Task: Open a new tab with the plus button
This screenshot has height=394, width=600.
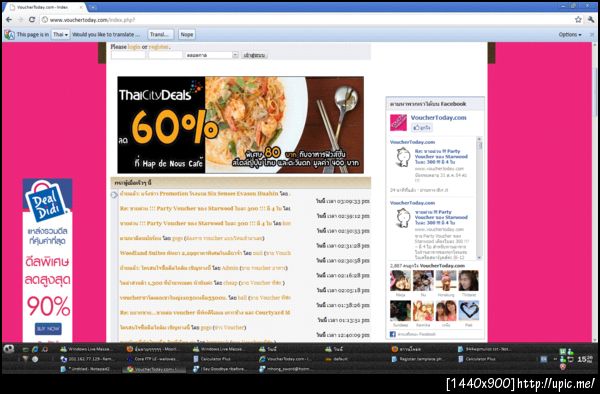Action: 93,7
